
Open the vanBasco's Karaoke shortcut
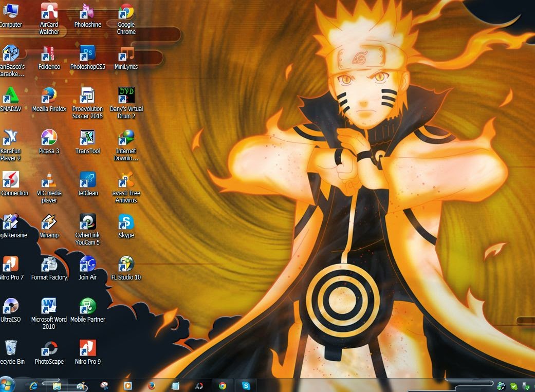pyautogui.click(x=11, y=61)
